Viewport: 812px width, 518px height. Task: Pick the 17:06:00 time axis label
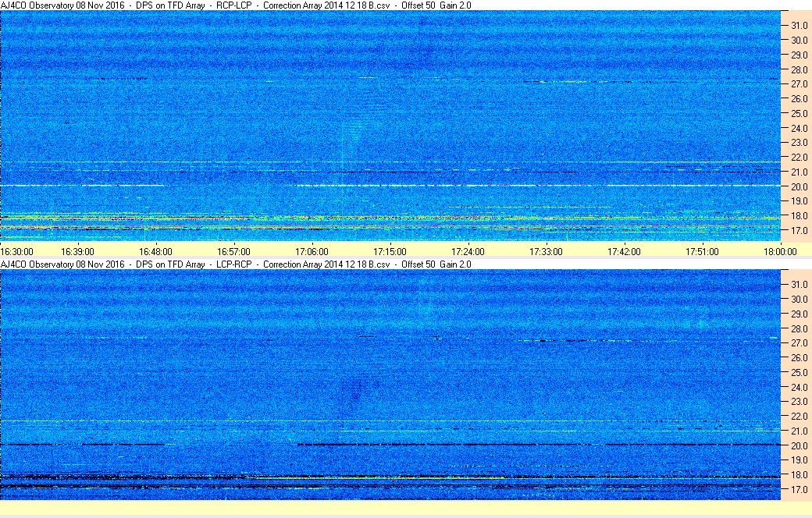point(312,251)
